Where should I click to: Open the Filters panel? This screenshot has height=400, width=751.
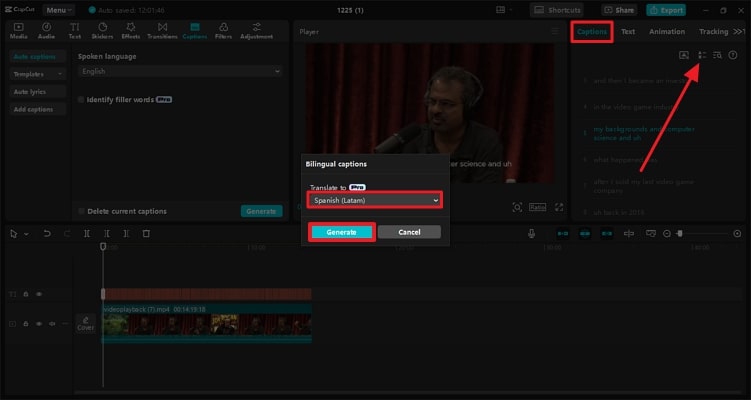tap(223, 31)
